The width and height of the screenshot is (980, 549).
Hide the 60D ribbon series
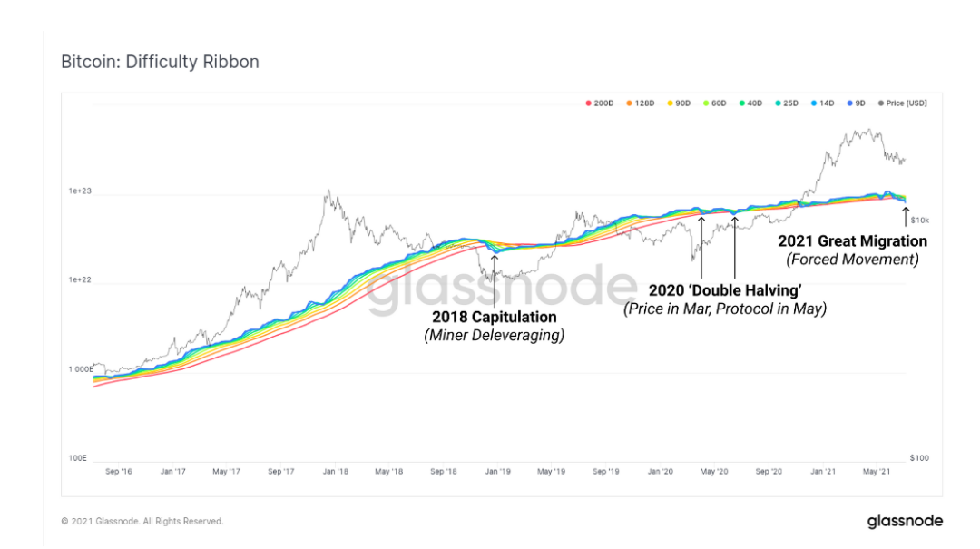[x=714, y=103]
